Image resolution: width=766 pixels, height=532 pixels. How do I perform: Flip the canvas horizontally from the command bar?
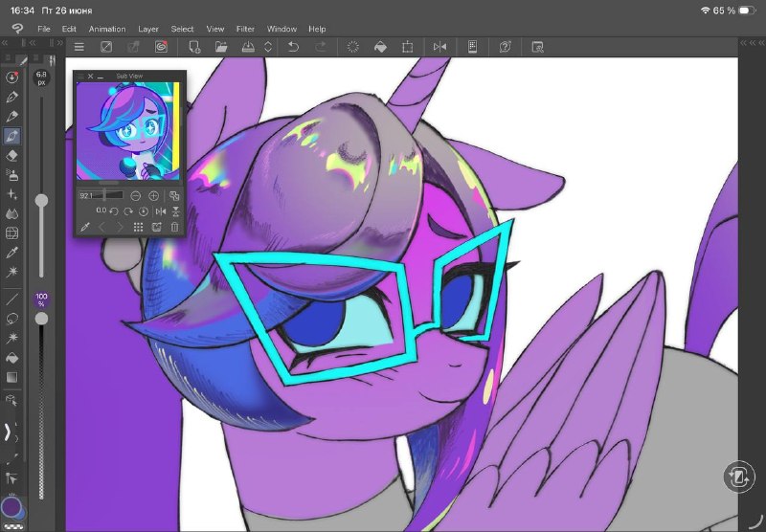click(x=439, y=47)
